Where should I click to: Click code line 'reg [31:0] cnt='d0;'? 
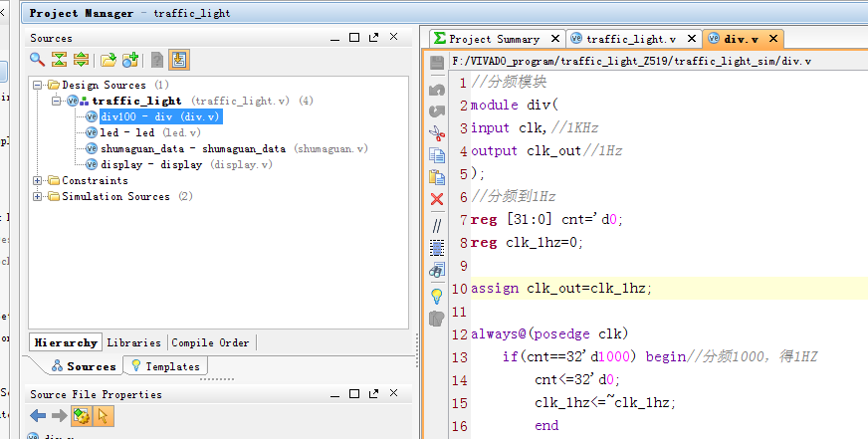click(546, 219)
